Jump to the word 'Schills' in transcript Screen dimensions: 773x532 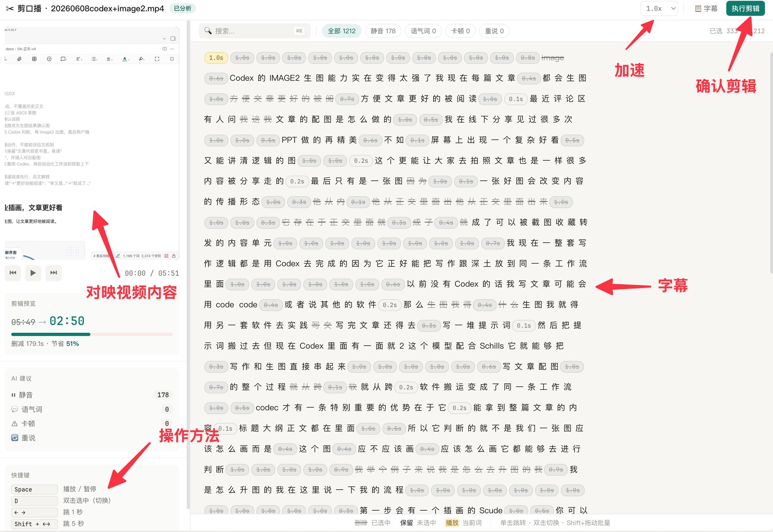point(492,346)
